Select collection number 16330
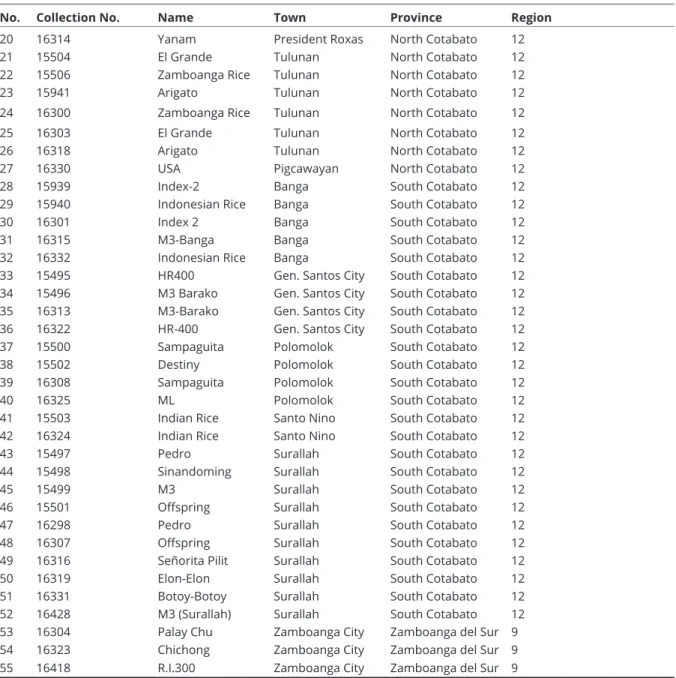Screen dimensions: 676x678 (x=53, y=168)
